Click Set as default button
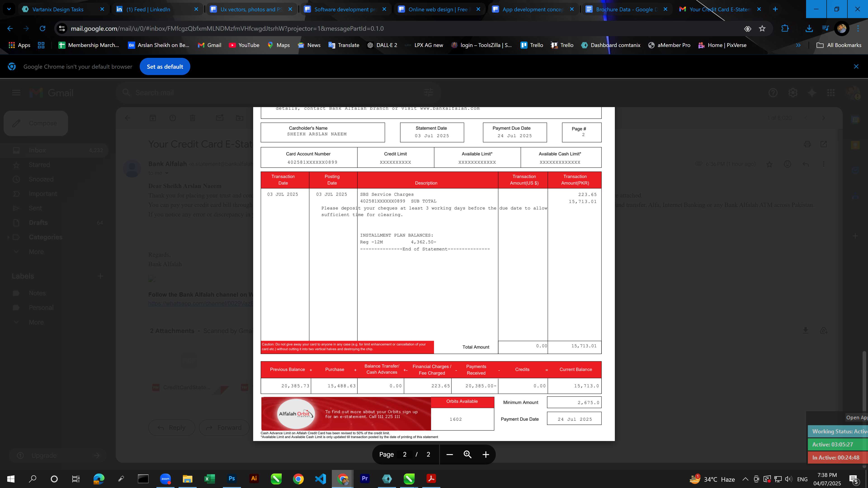 [x=165, y=66]
